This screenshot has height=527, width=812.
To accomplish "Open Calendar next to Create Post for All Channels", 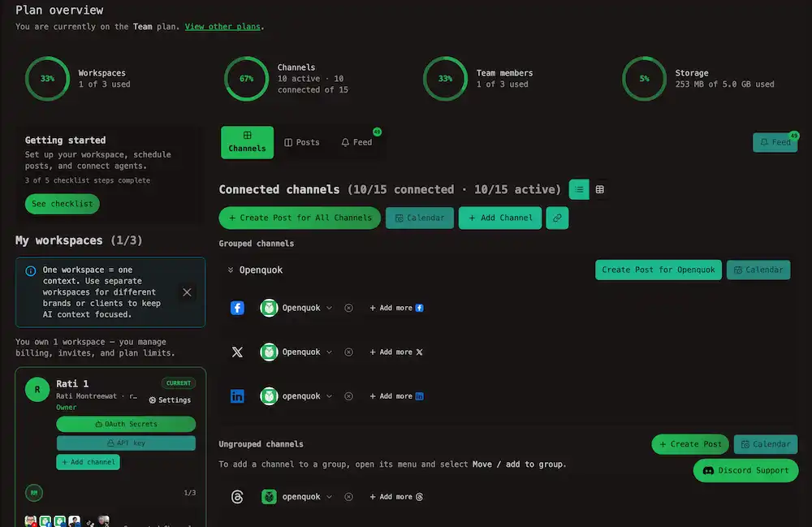I will click(420, 218).
